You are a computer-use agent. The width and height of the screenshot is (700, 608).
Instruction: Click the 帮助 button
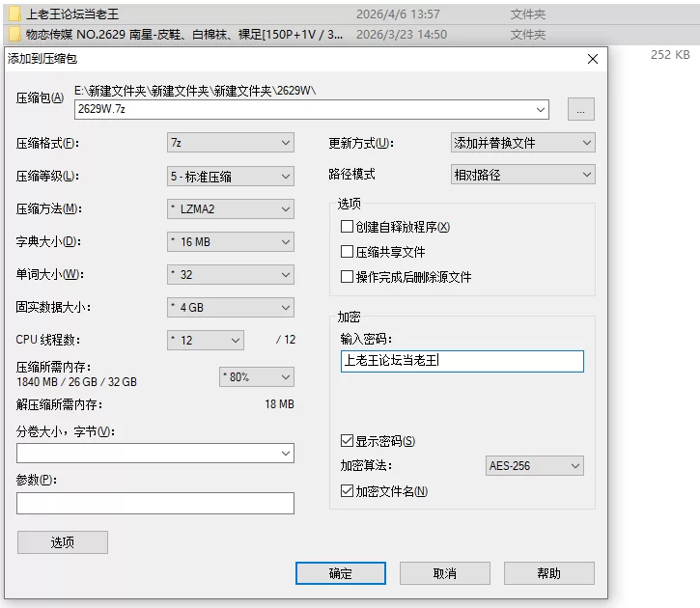click(549, 573)
